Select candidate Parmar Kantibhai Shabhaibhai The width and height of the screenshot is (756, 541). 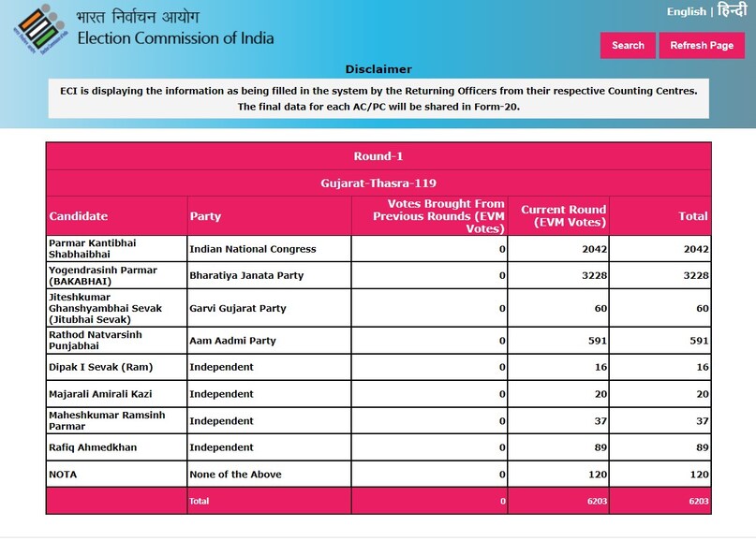pyautogui.click(x=92, y=249)
